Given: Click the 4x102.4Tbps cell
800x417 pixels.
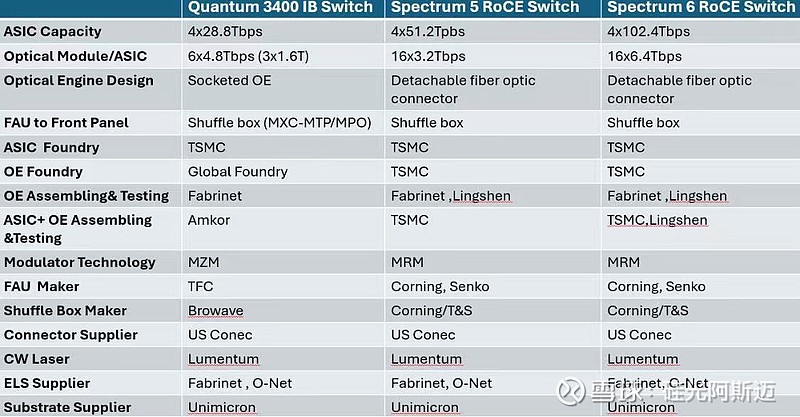Looking at the screenshot, I should coord(648,32).
